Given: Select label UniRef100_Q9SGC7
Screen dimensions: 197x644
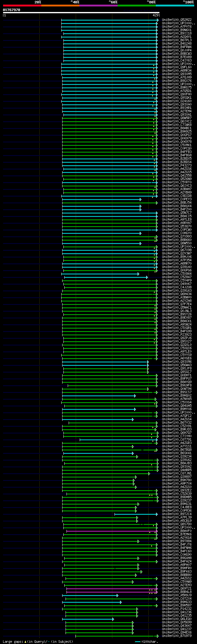Looking at the screenshot, I should point(177,372).
